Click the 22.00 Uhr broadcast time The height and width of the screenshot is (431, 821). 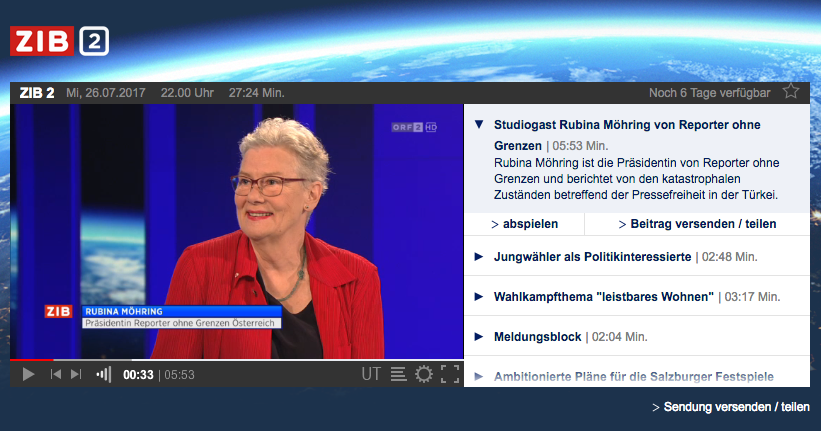[x=187, y=93]
